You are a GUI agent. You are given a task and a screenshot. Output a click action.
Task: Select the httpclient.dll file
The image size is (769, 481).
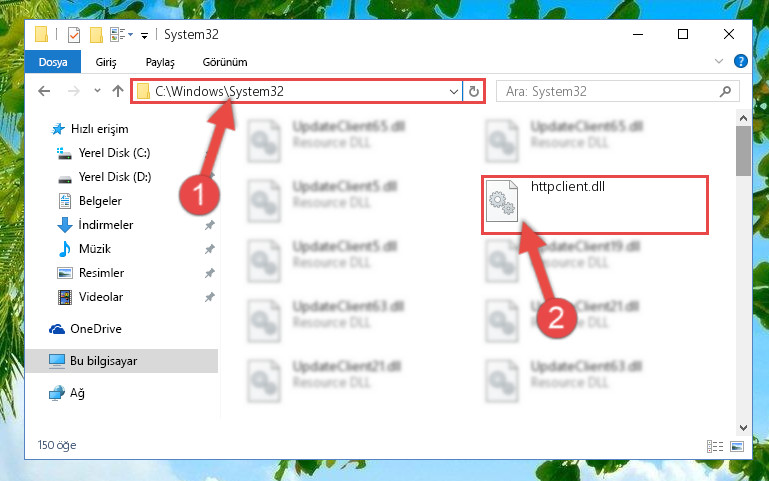tap(594, 204)
